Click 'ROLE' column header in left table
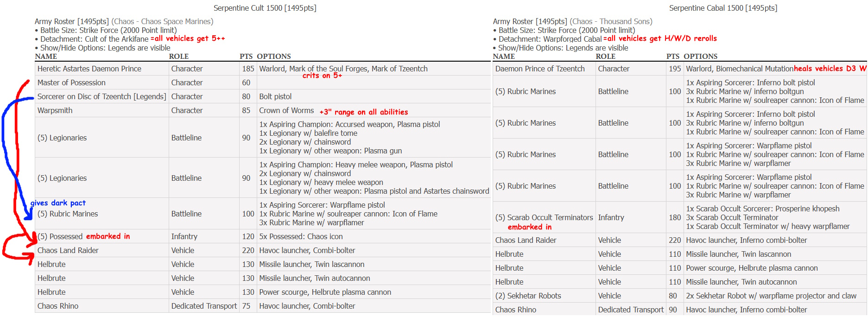Screen dimensions: 868x317 coord(178,57)
